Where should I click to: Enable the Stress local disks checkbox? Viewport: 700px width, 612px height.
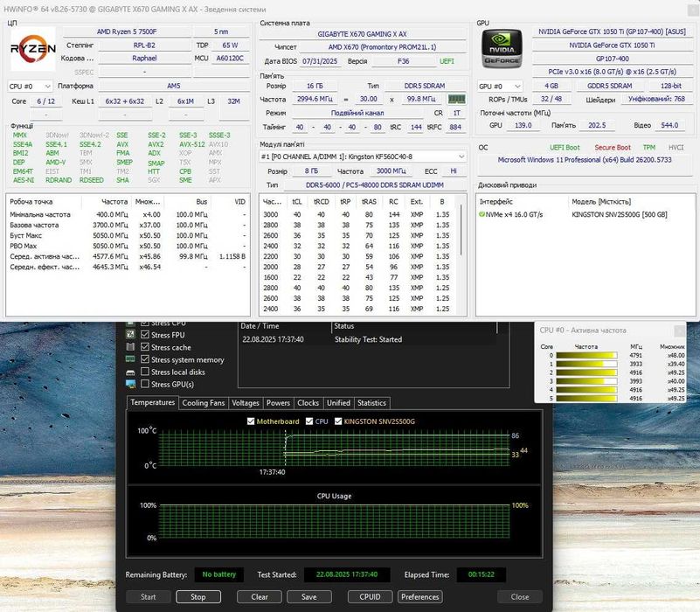[x=145, y=372]
